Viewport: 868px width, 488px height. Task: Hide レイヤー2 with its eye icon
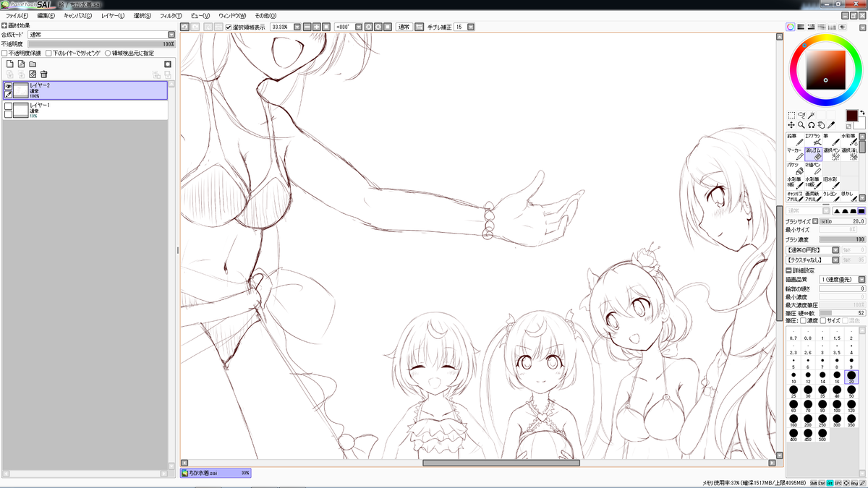click(9, 85)
